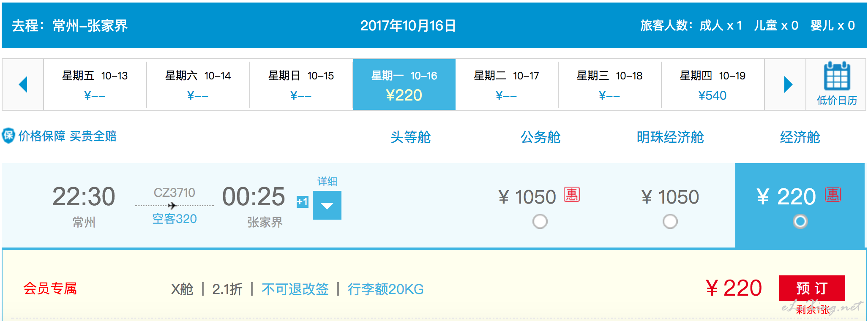
Task: Open the low-price calendar icon
Action: (x=837, y=76)
